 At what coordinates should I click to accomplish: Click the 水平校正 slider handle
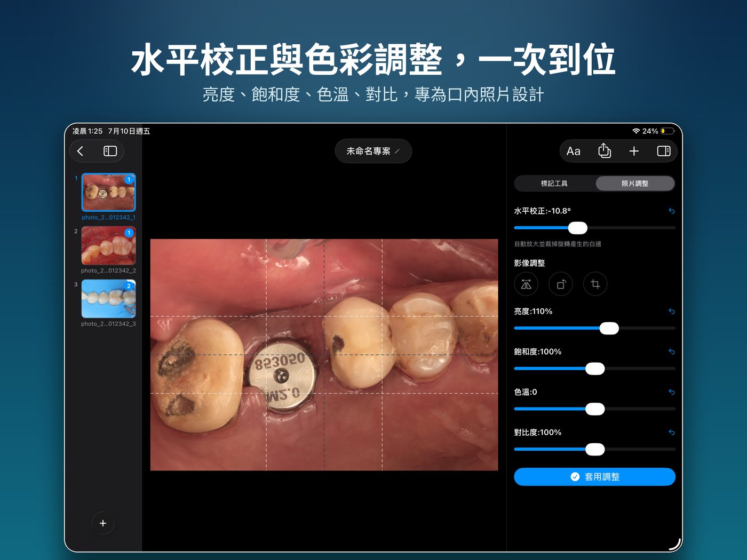pos(578,228)
